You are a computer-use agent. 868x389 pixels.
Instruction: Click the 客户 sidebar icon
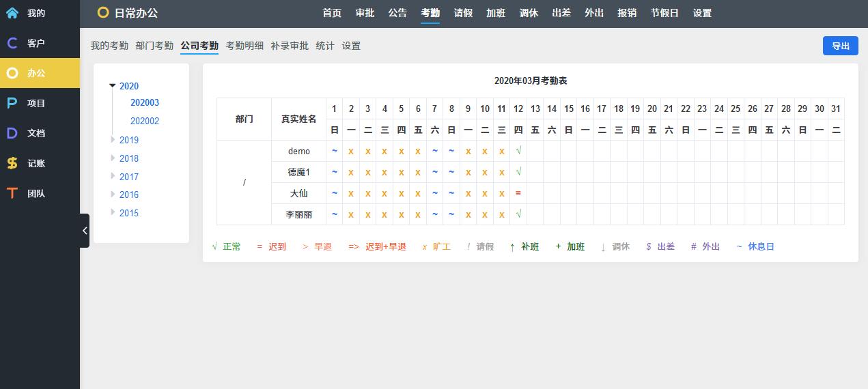[12, 43]
